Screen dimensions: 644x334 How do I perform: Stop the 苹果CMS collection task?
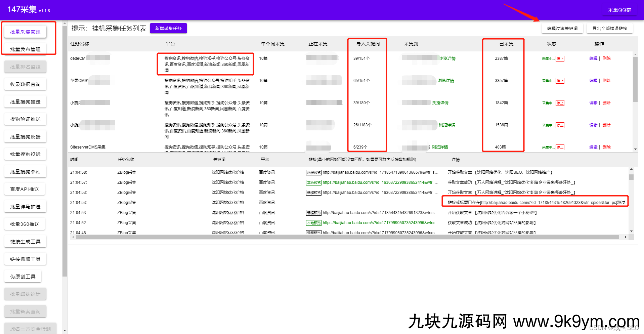560,81
